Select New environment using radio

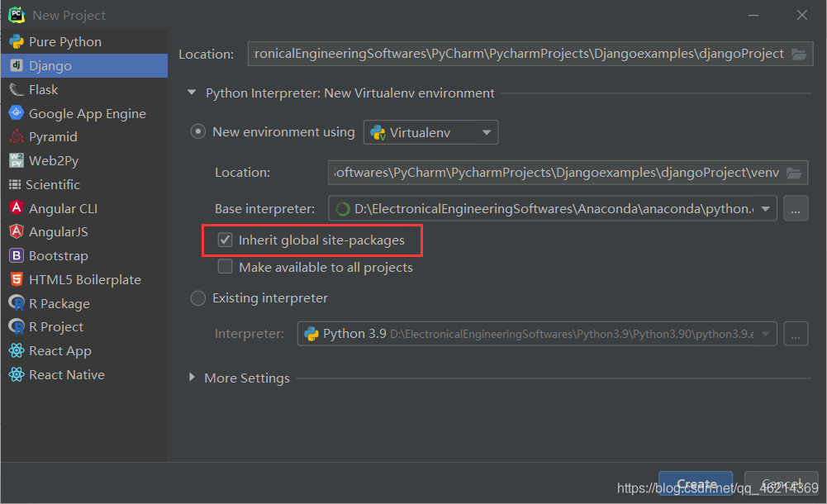click(197, 131)
